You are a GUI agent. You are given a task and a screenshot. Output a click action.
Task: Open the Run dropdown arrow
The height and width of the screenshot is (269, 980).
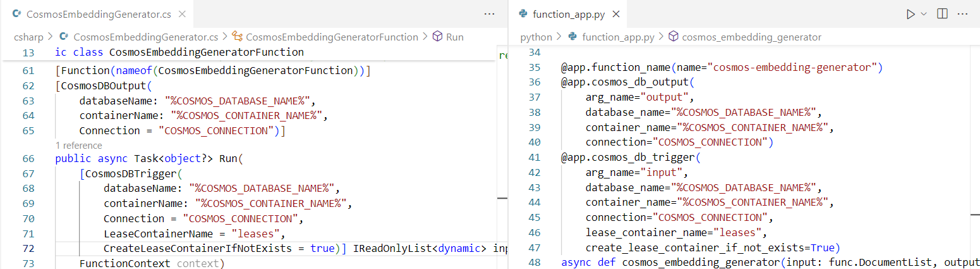[x=924, y=13]
